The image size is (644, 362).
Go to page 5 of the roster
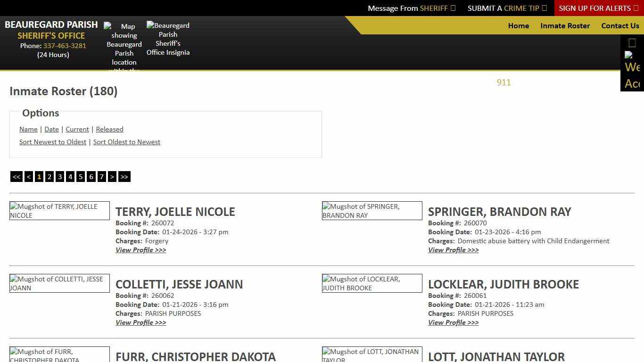click(x=80, y=176)
